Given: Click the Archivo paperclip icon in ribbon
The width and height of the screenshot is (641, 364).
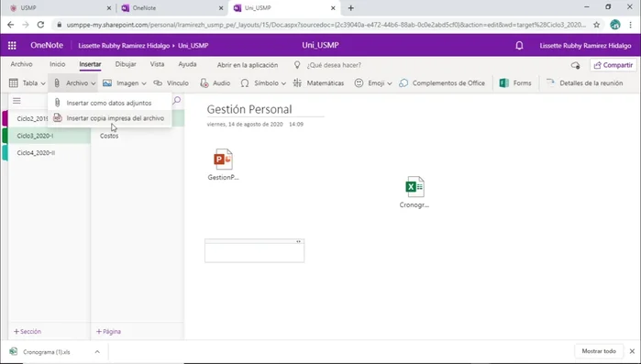Looking at the screenshot, I should click(x=57, y=83).
